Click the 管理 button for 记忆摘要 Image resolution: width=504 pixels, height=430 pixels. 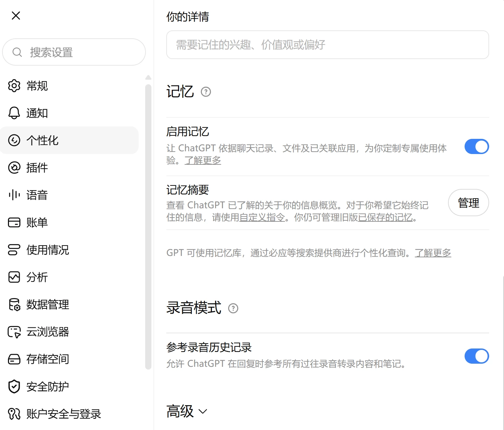pos(468,202)
